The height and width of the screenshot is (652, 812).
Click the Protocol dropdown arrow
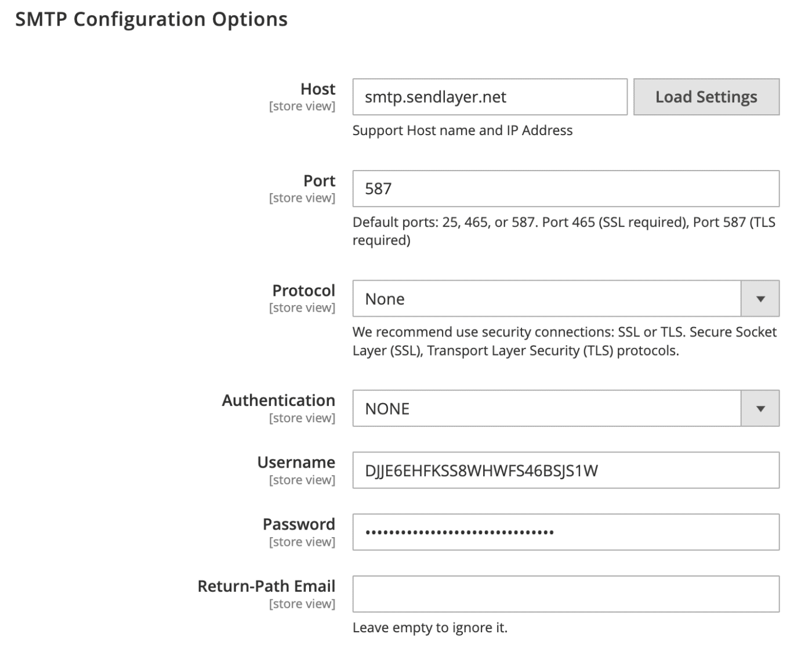[x=760, y=299]
